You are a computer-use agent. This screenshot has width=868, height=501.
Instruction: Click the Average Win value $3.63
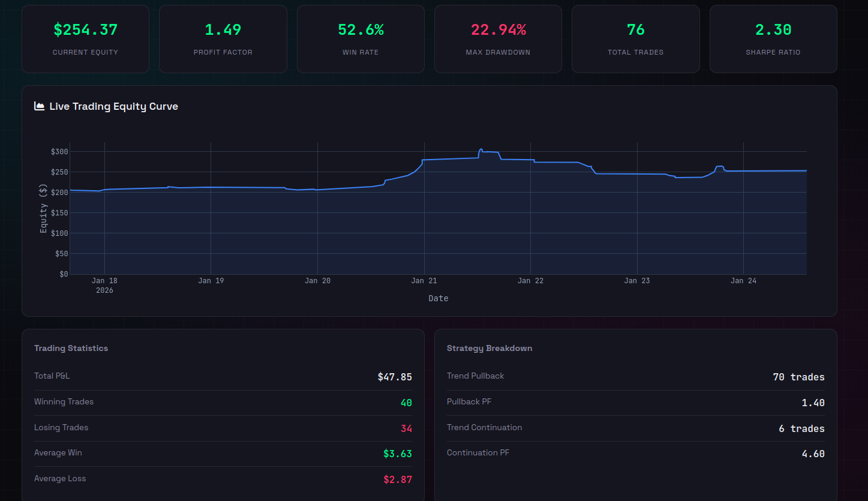[x=397, y=454]
